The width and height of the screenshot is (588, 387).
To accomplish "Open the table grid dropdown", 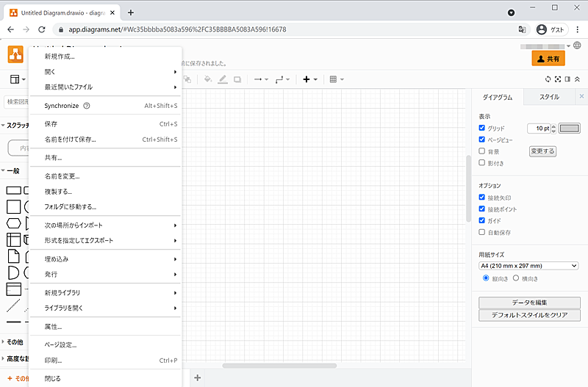I will point(336,79).
